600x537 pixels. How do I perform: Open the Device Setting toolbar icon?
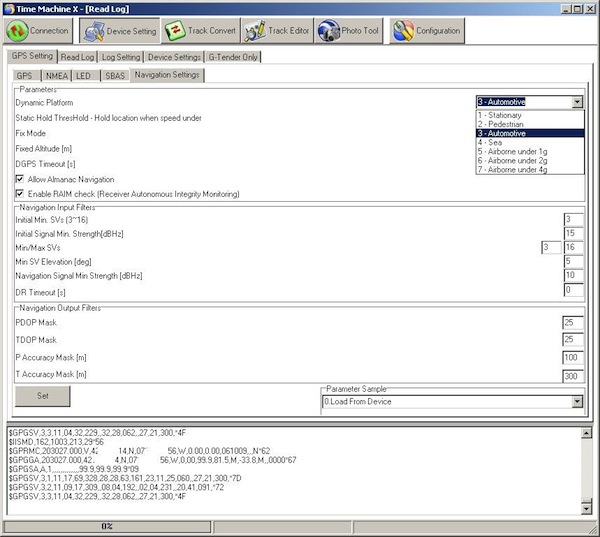click(x=94, y=31)
